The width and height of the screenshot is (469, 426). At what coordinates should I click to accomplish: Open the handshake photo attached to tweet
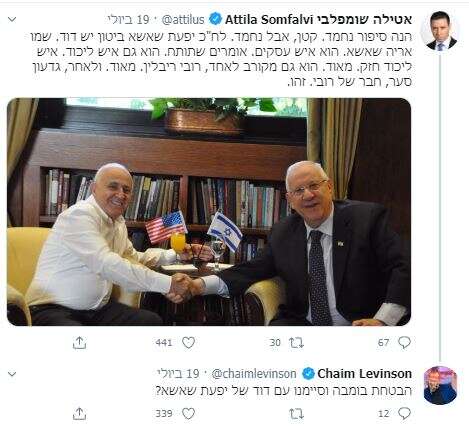click(x=209, y=212)
